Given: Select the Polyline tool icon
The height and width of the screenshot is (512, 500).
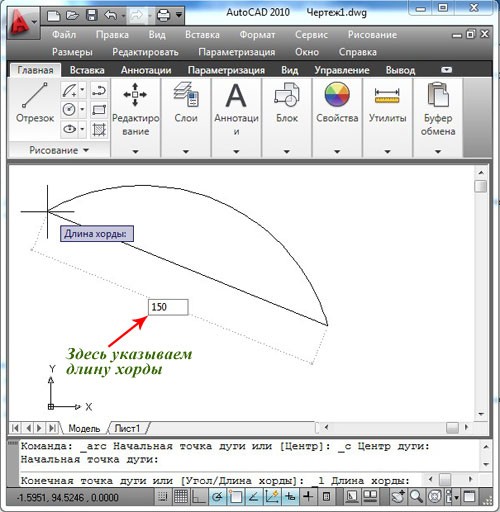Looking at the screenshot, I should pos(99,90).
